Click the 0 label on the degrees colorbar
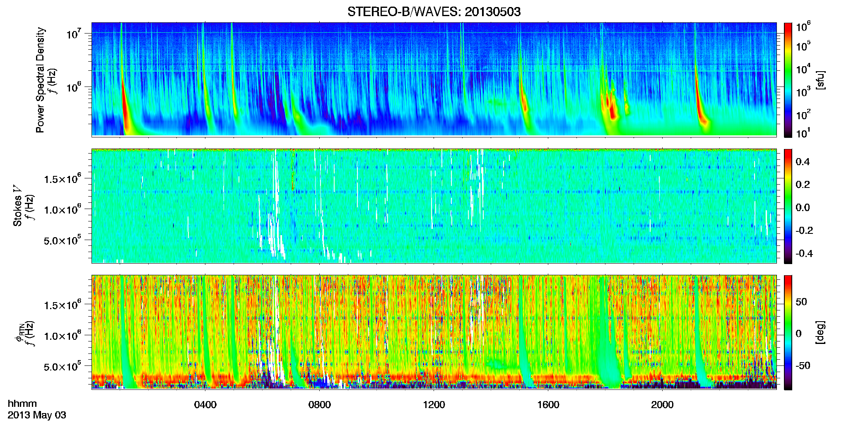Image resolution: width=868 pixels, height=447 pixels. click(x=799, y=334)
